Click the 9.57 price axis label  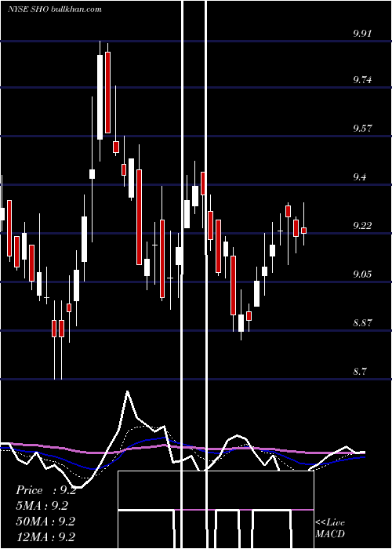coord(362,128)
